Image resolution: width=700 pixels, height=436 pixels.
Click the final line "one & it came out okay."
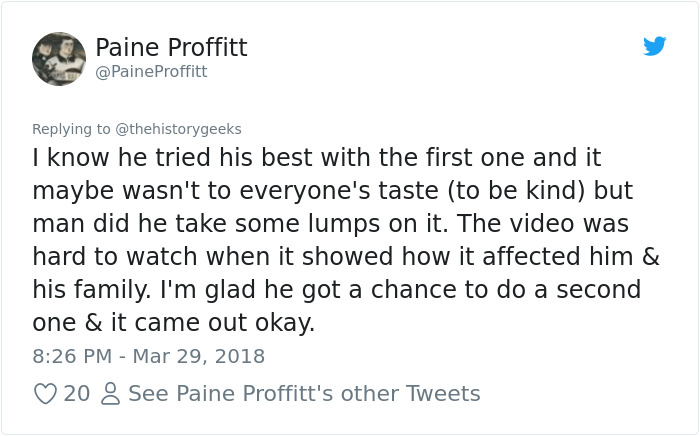click(173, 323)
